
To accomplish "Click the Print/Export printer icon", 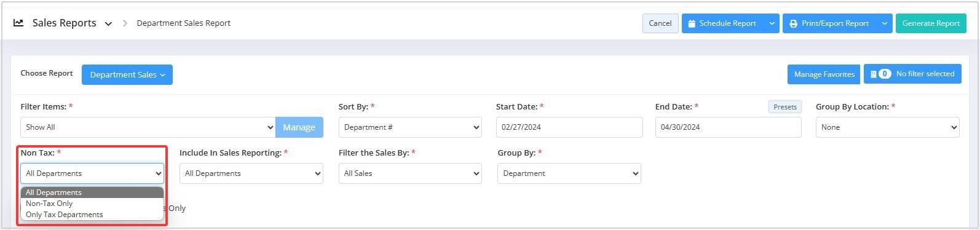I will tap(793, 23).
